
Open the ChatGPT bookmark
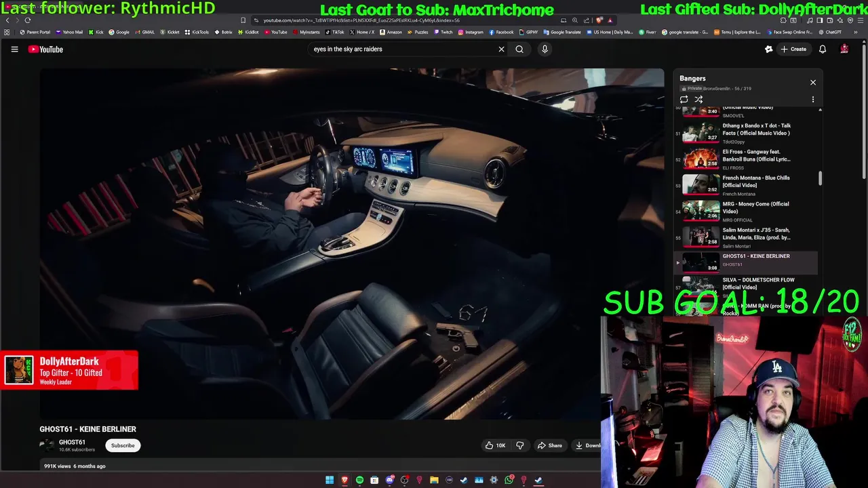click(829, 32)
